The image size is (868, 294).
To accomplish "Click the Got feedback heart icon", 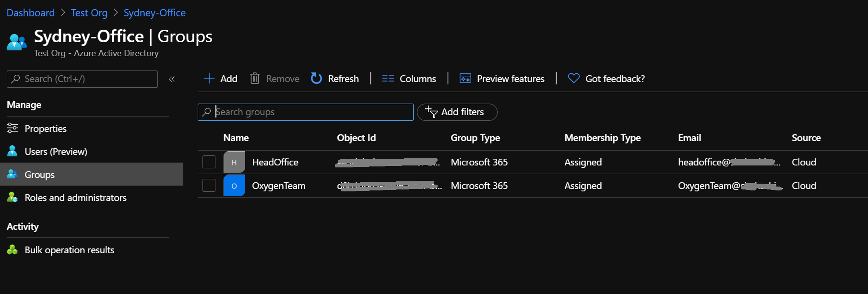I will coord(573,78).
